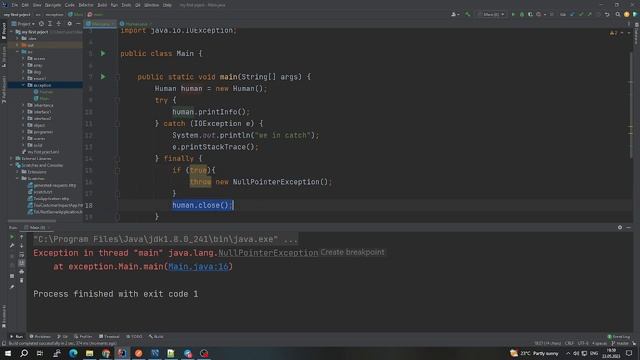Toggle soft-wrap in Run console

pyautogui.click(x=22, y=254)
